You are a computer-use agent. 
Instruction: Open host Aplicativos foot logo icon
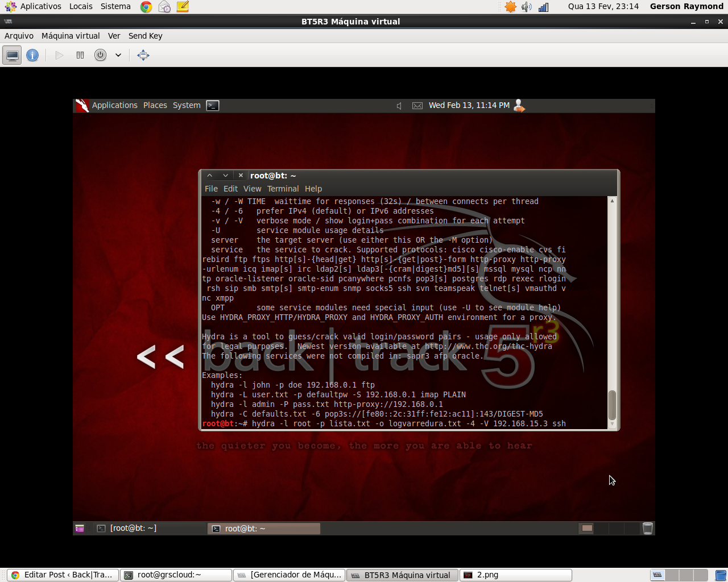[x=11, y=7]
